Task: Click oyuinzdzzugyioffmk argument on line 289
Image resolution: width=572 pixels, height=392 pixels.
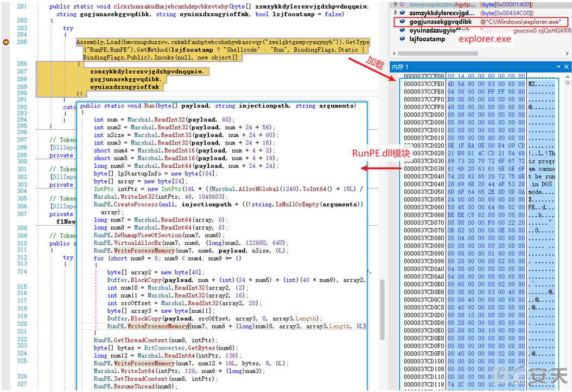Action: [125, 87]
